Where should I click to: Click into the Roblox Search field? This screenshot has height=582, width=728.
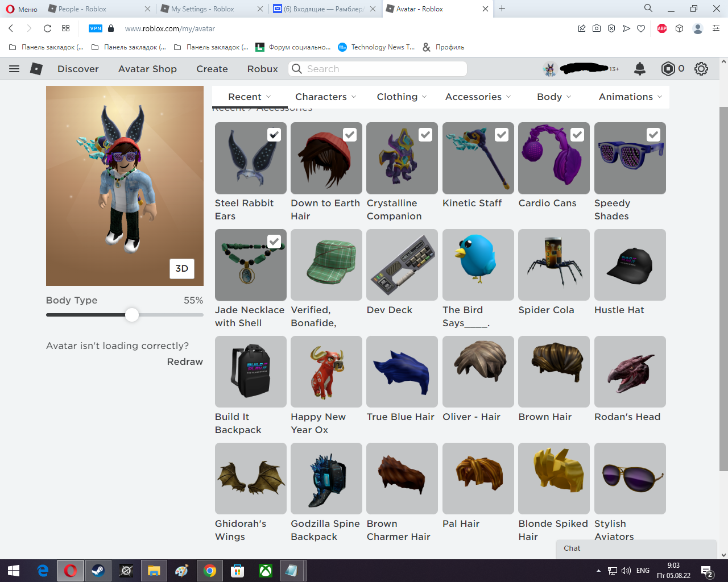[x=378, y=69]
